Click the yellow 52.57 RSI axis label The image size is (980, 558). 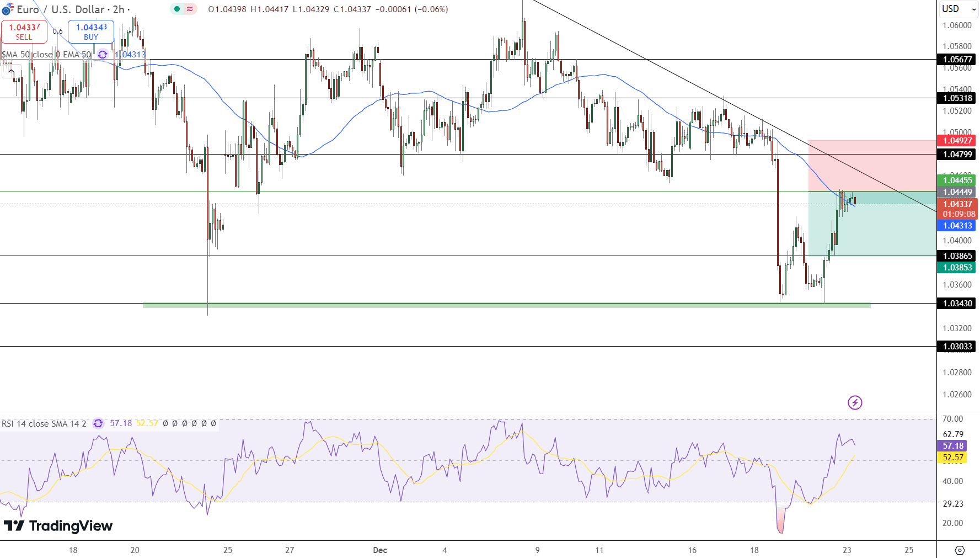pyautogui.click(x=952, y=458)
